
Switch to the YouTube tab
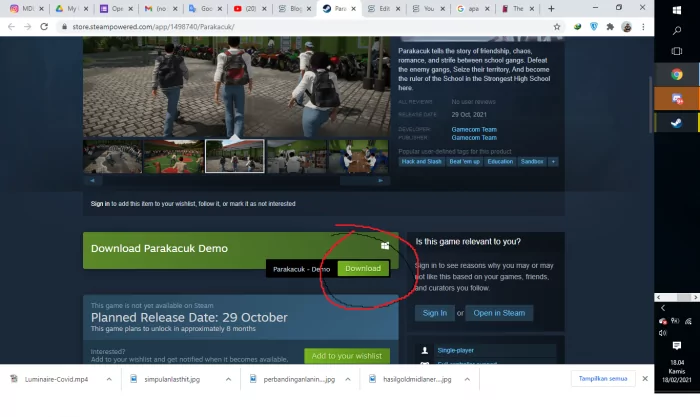point(250,8)
